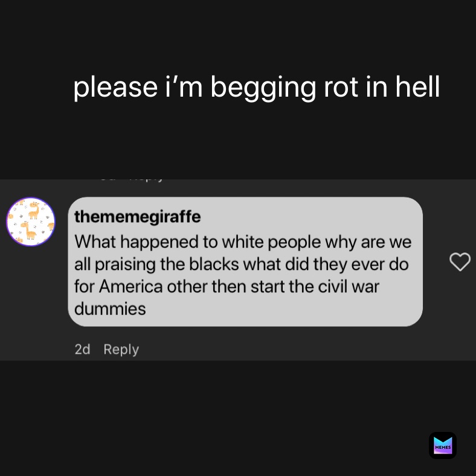Reply to thememegiraffe's comment
476x476 pixels.
121,349
